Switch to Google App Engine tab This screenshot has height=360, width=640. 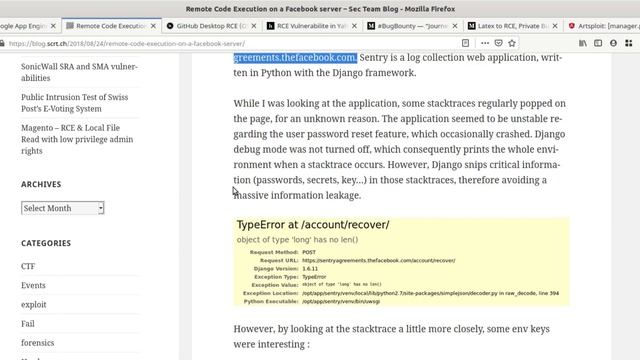tap(24, 26)
